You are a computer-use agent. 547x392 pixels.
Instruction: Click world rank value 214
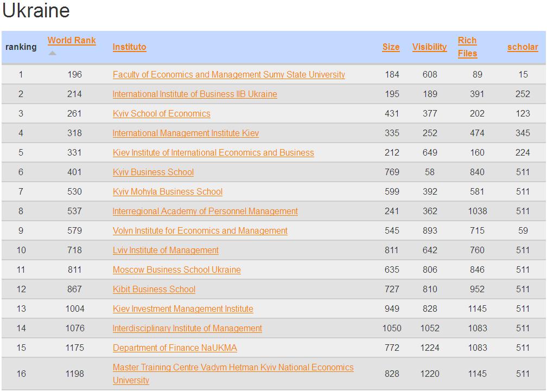pyautogui.click(x=75, y=94)
